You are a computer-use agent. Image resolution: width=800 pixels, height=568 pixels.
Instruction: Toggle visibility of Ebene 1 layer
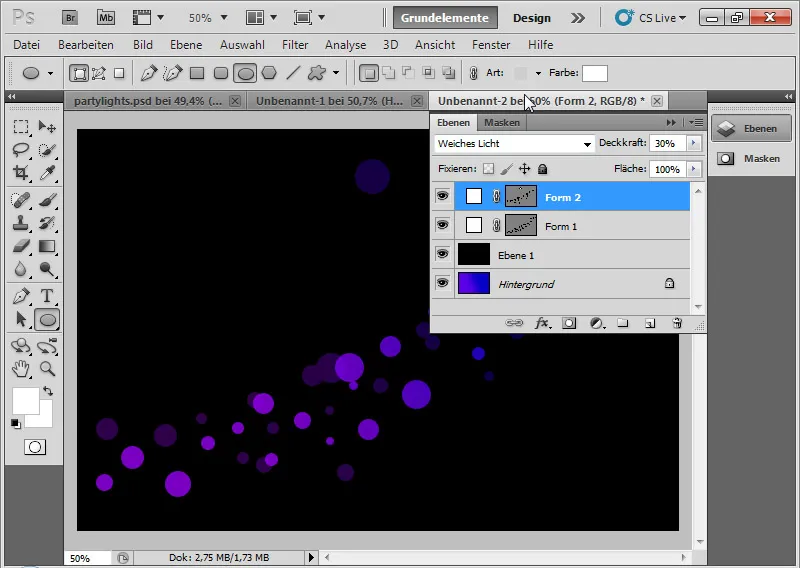click(x=442, y=254)
